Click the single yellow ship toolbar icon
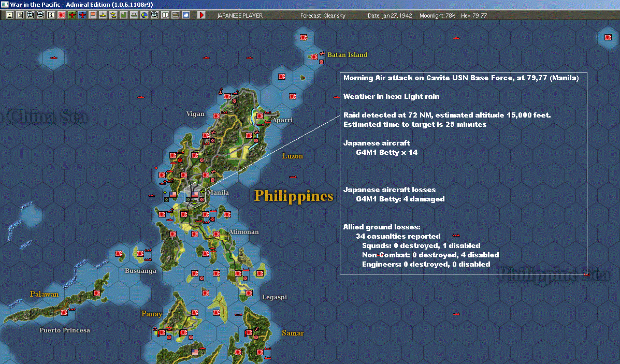Image resolution: width=620 pixels, height=364 pixels. (x=103, y=15)
